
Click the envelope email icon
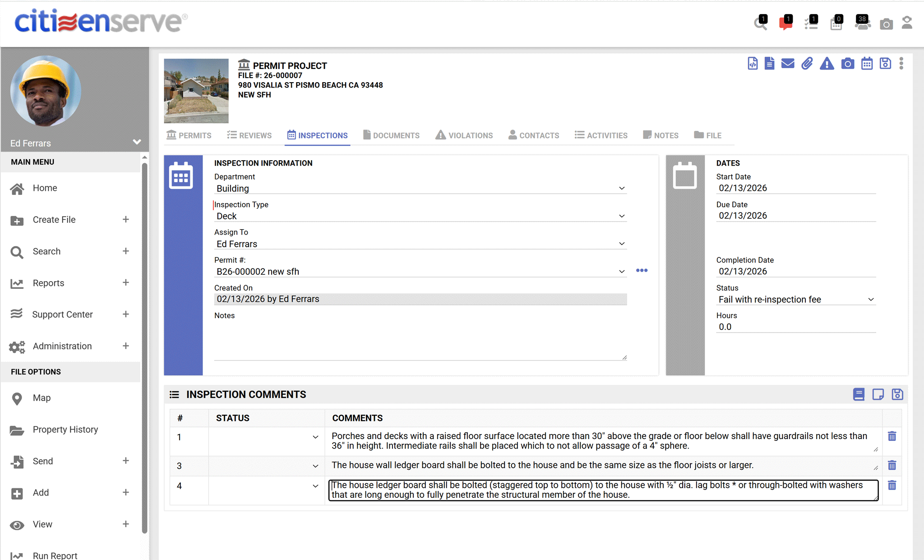[788, 64]
